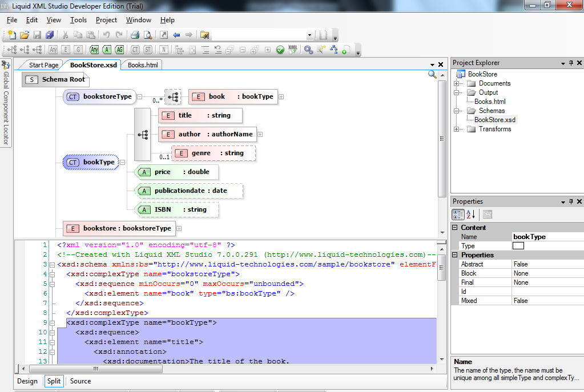
Task: Open the Project menu
Action: (x=106, y=20)
